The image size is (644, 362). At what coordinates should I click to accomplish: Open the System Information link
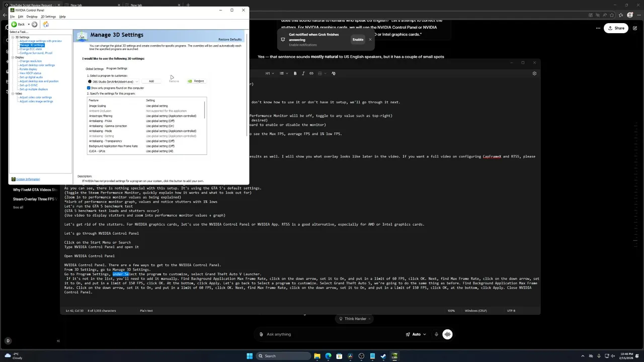point(28,179)
